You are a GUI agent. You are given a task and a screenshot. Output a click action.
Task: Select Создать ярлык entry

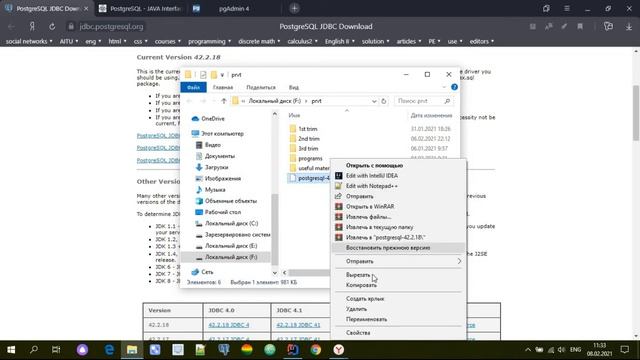click(365, 299)
